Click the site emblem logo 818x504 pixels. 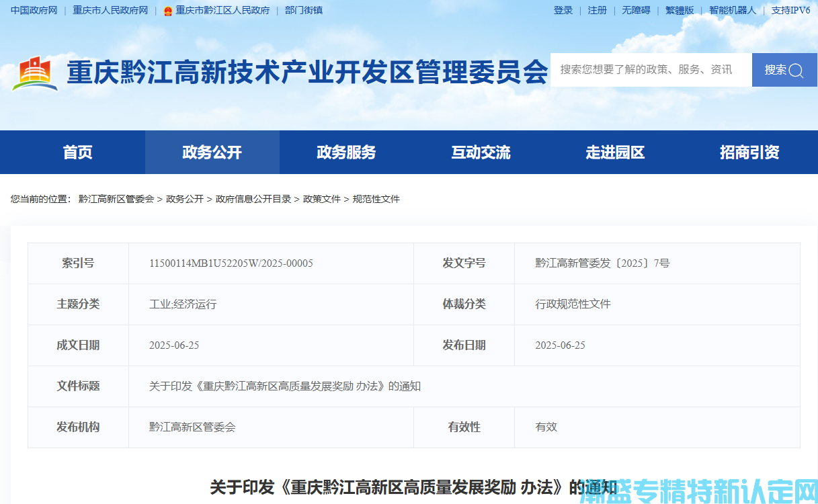35,75
